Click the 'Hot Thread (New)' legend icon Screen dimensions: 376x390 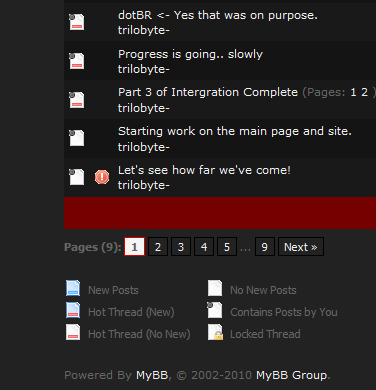coord(73,310)
